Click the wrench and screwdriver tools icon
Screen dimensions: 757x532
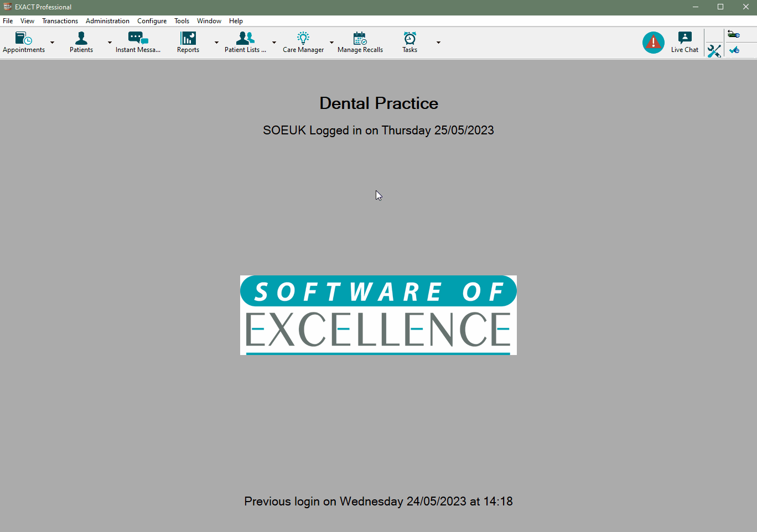click(x=714, y=51)
